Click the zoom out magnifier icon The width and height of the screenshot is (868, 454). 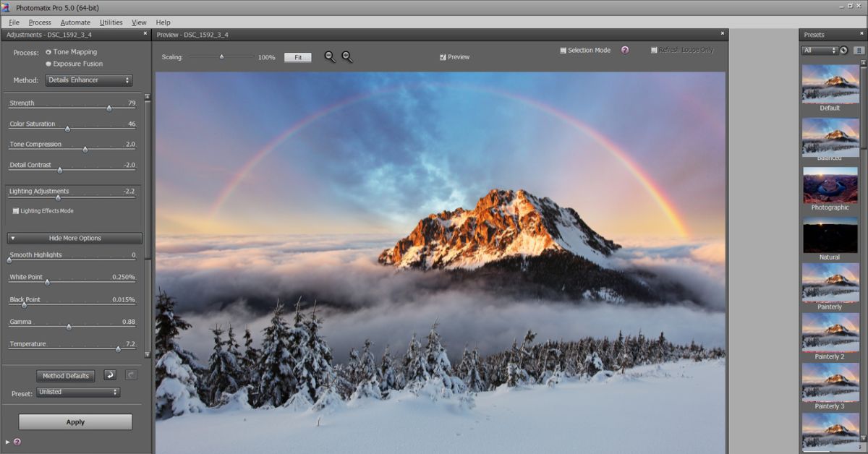point(330,57)
